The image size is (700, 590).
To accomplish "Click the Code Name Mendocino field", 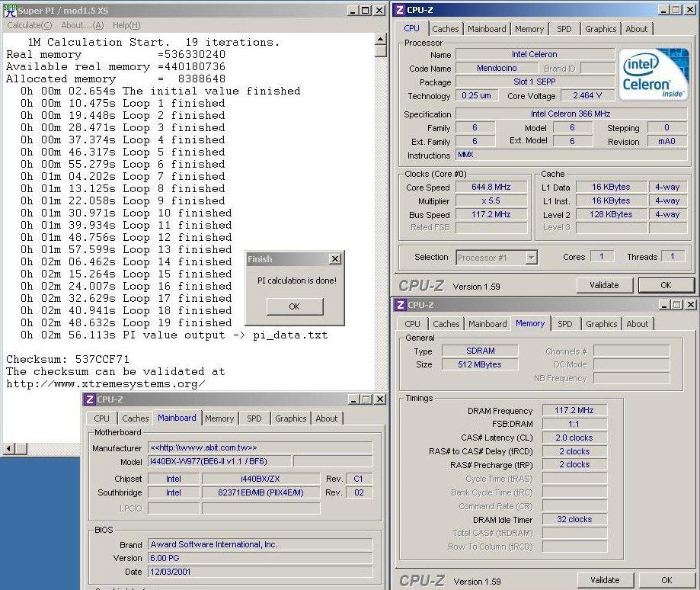I will [x=497, y=68].
